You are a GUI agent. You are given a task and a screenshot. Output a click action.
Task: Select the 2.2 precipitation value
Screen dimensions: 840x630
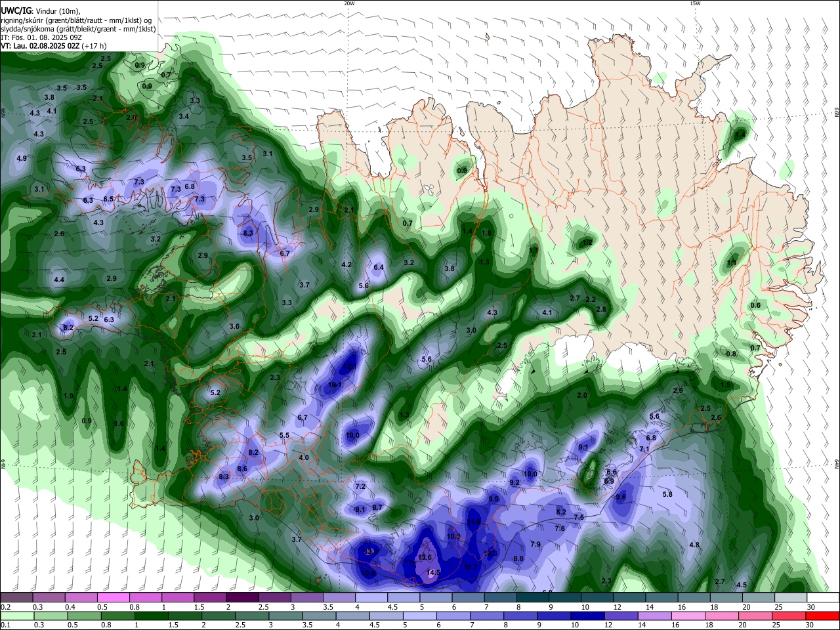pos(590,299)
